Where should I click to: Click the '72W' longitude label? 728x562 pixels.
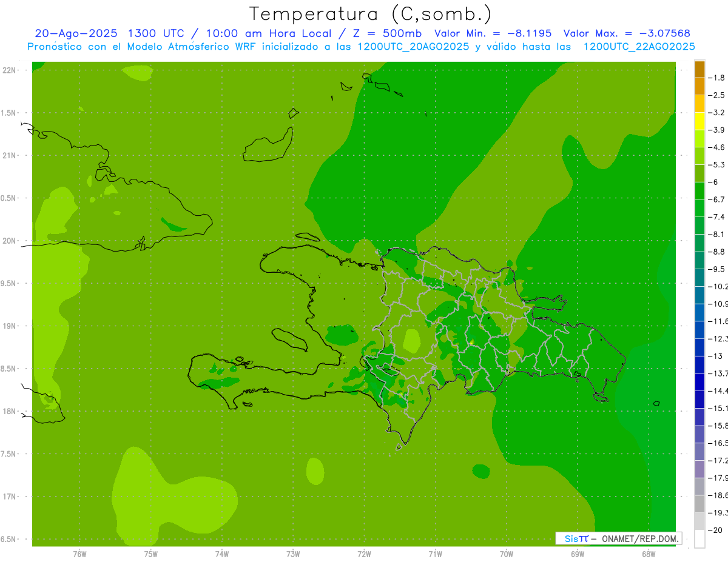click(364, 554)
